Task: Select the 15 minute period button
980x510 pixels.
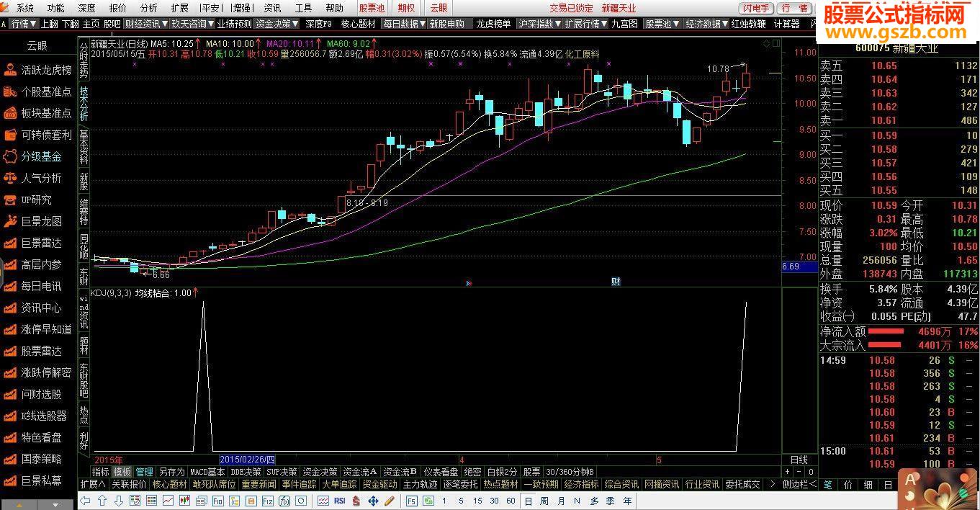Action: [x=477, y=501]
